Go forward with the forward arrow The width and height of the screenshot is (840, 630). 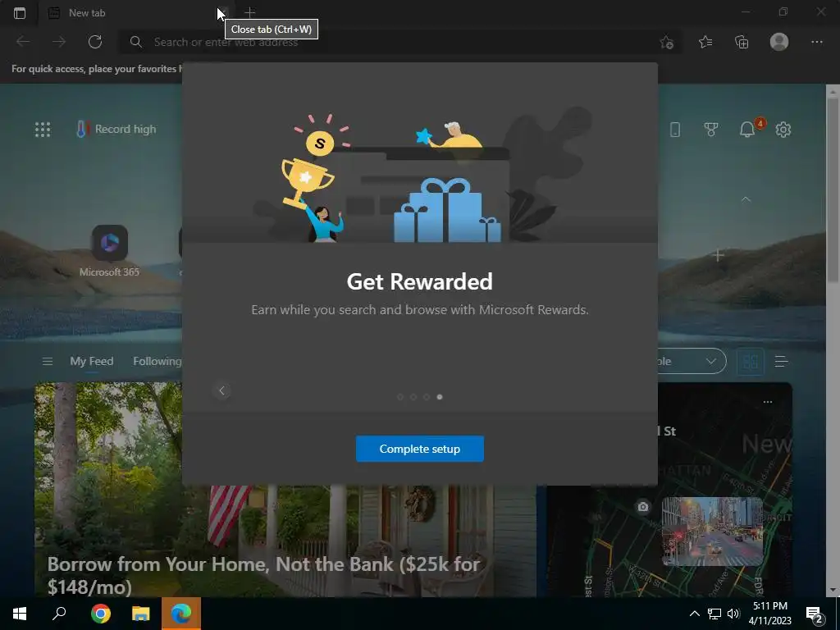click(59, 42)
